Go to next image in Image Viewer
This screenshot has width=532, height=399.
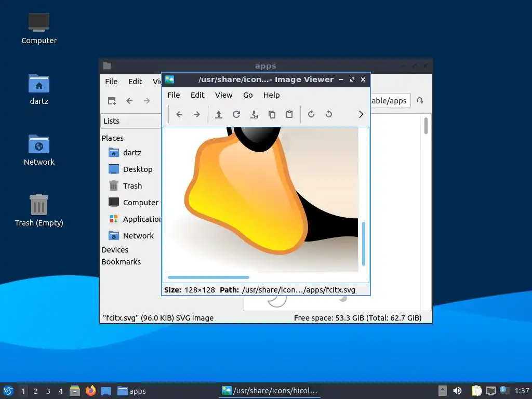coord(197,114)
